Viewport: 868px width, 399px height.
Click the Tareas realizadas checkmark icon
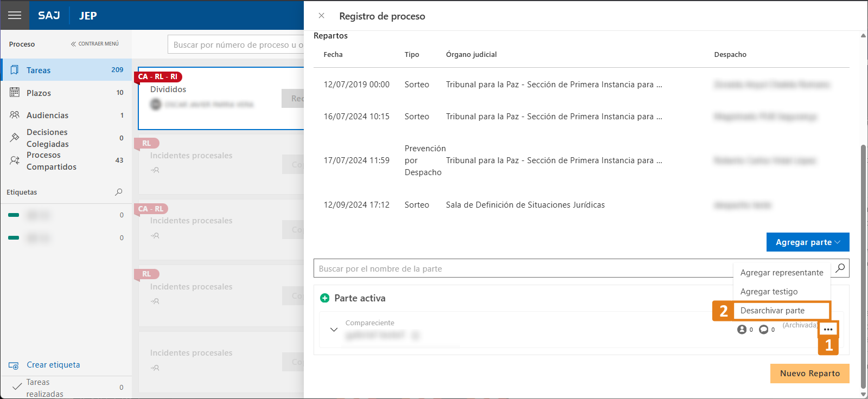[17, 386]
